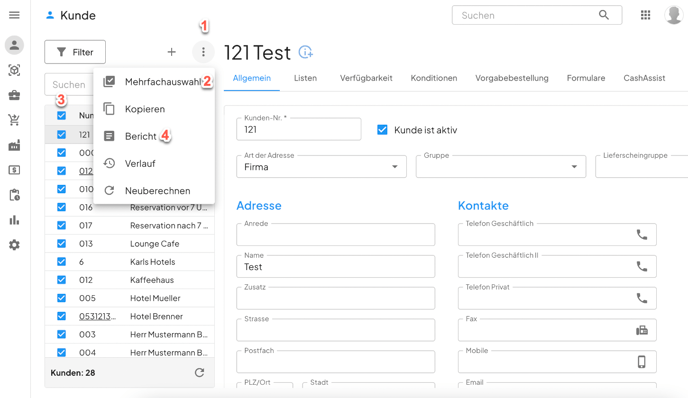The width and height of the screenshot is (688, 398).
Task: Switch to the Listen tab
Action: click(x=305, y=78)
